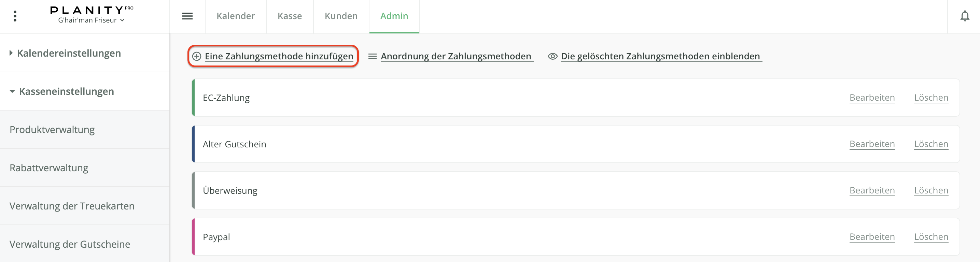Click the pink color bar of Paypal
The width and height of the screenshot is (980, 262).
[193, 236]
